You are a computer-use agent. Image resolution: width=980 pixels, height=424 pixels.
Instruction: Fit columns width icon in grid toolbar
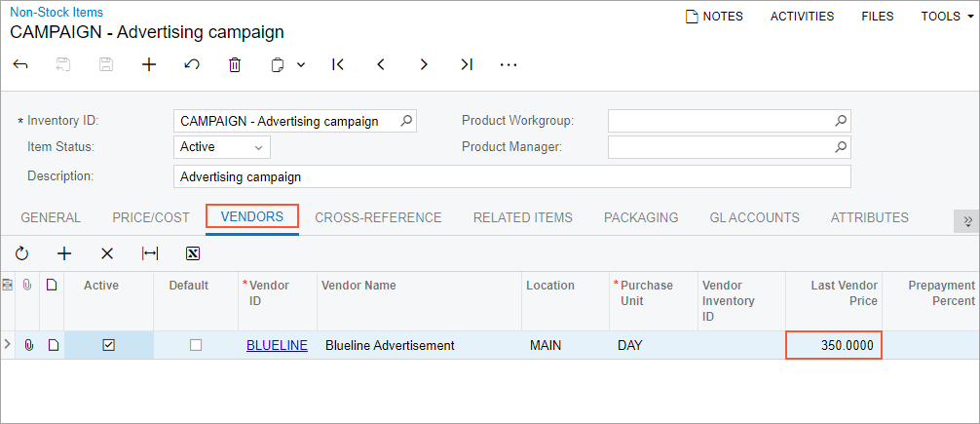[150, 253]
